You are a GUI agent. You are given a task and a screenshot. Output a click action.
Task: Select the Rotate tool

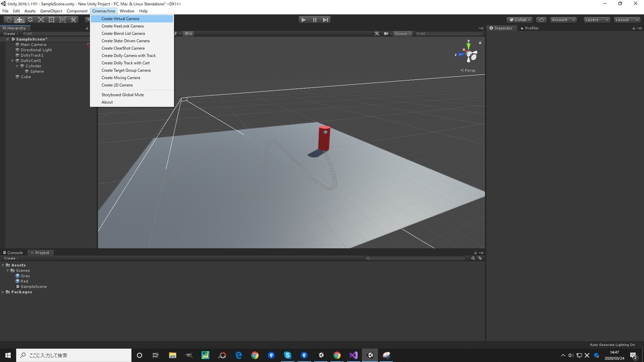[x=30, y=20]
